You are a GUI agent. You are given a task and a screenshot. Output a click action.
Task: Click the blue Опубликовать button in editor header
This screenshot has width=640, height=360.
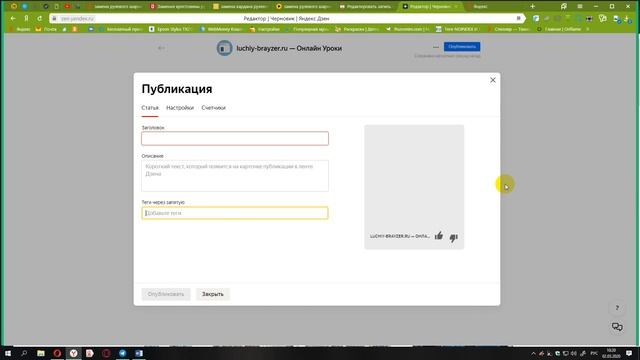[x=462, y=47]
